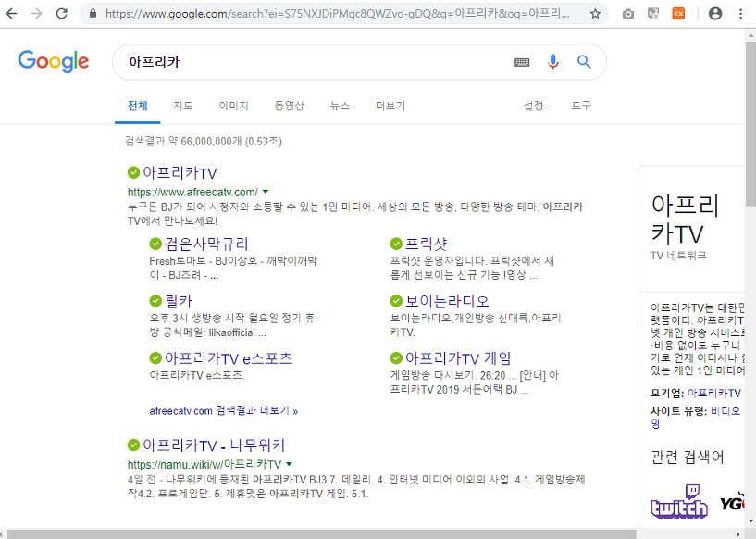Open the 도구 tools menu

coord(581,106)
